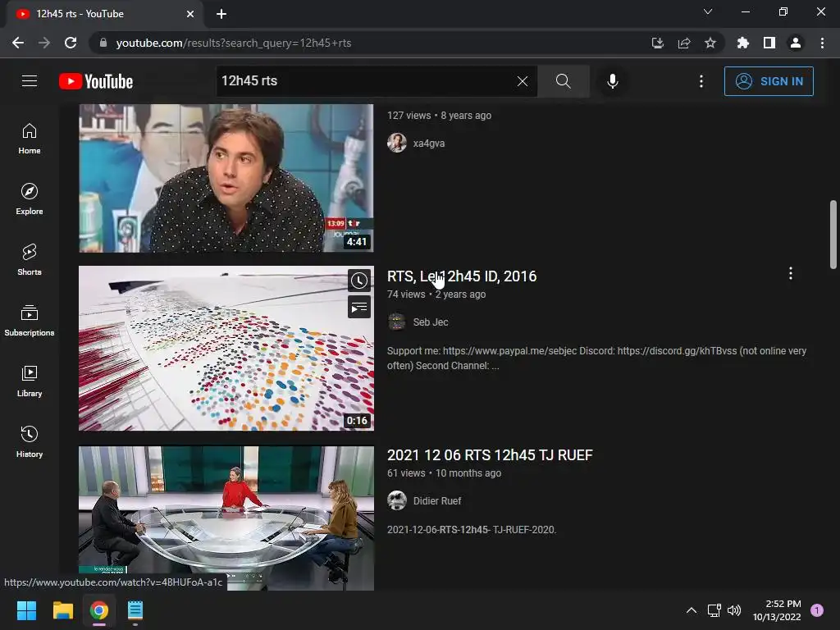Play the 4:41 video thumbnail
The width and height of the screenshot is (840, 630).
click(x=226, y=178)
